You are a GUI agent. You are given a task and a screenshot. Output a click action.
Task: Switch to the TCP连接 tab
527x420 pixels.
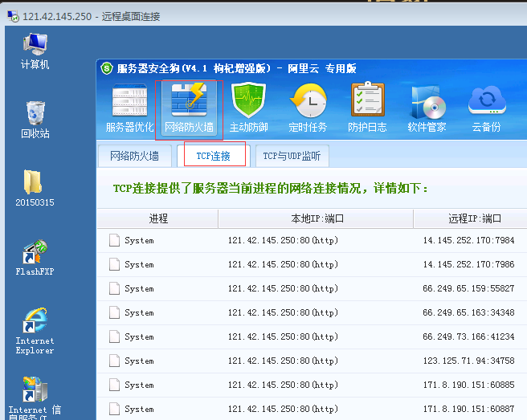(x=214, y=156)
